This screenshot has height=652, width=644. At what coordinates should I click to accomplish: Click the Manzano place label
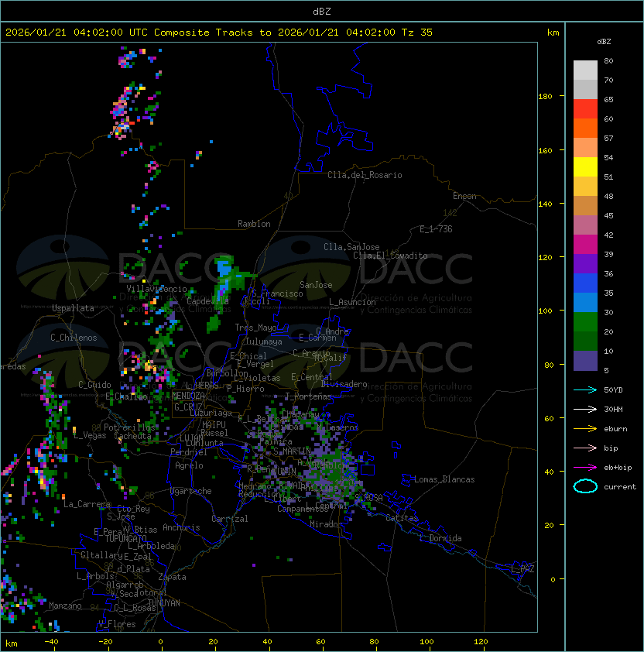click(x=65, y=606)
